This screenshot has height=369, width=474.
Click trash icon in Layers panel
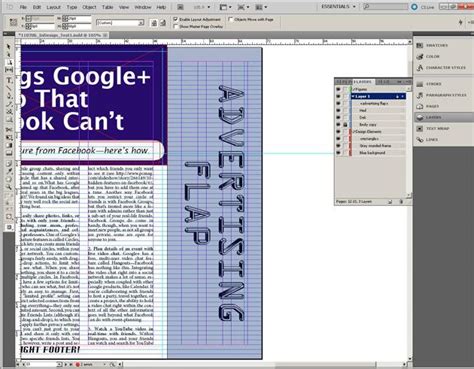point(401,202)
